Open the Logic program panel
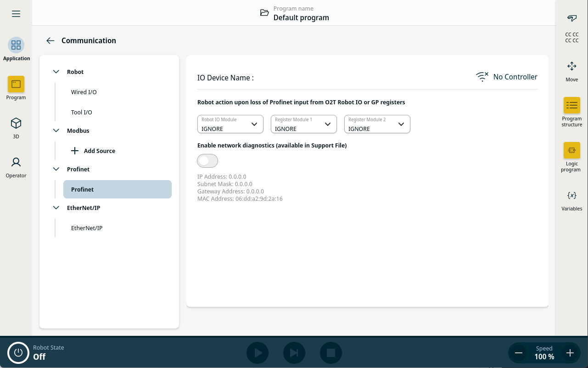This screenshot has width=588, height=368. click(571, 150)
